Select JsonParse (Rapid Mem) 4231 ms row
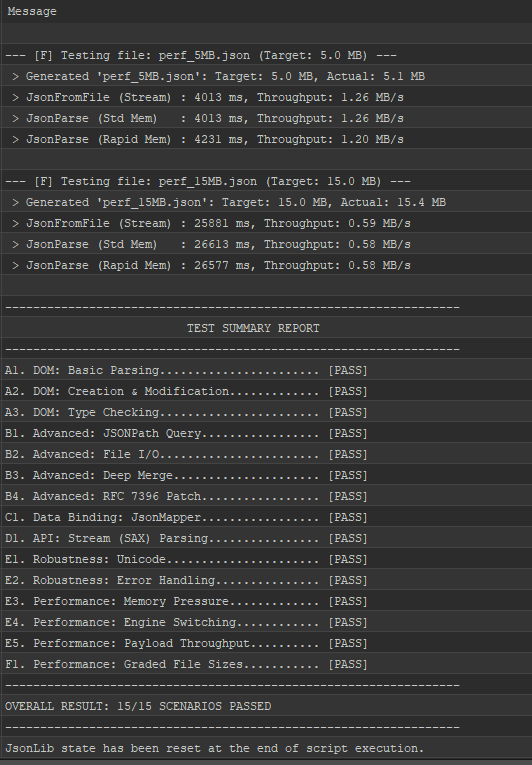Image resolution: width=532 pixels, height=765 pixels. [x=266, y=139]
